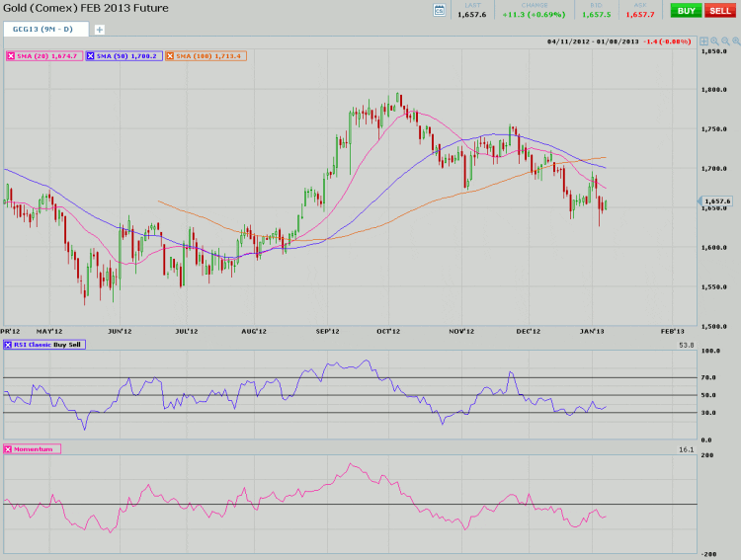Viewport: 741px width, 560px height.
Task: Open the contract specifications calendar icon
Action: pyautogui.click(x=440, y=10)
